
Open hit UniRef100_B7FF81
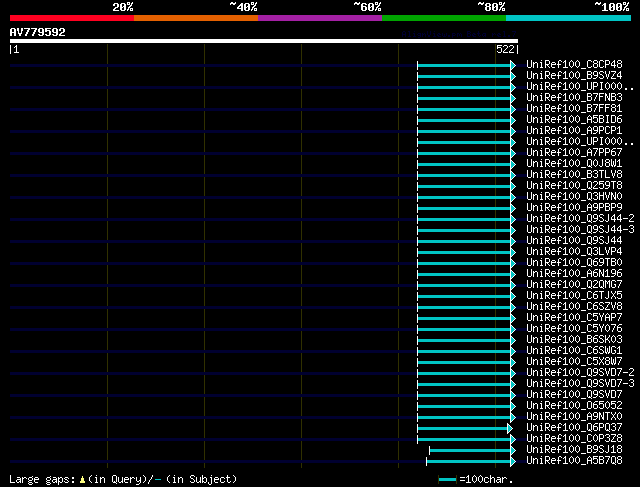point(574,109)
